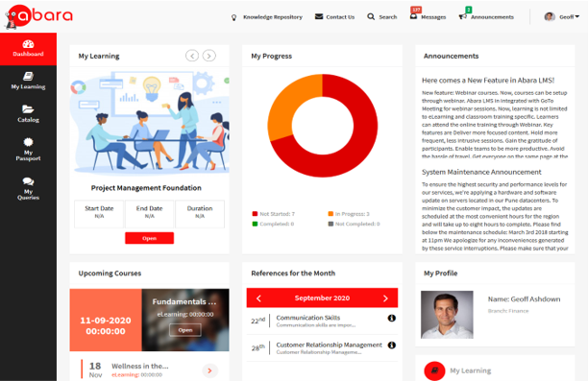Click the September 2020 month label

point(322,298)
